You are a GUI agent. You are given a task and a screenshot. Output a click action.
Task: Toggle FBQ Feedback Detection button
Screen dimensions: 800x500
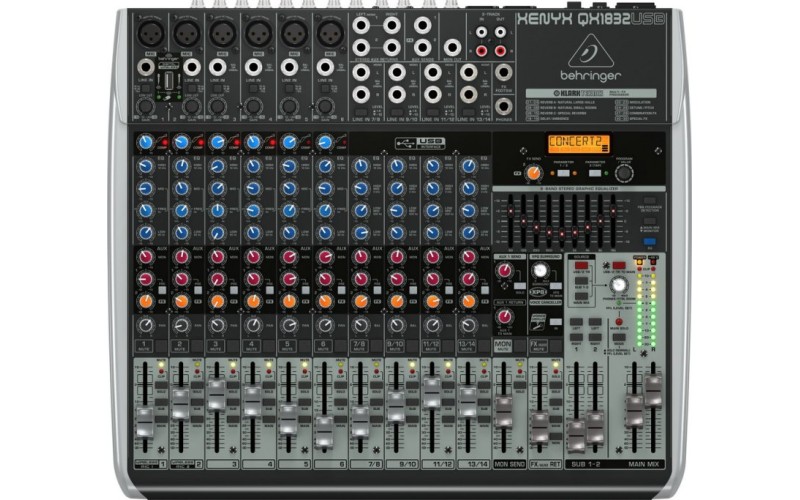(649, 201)
